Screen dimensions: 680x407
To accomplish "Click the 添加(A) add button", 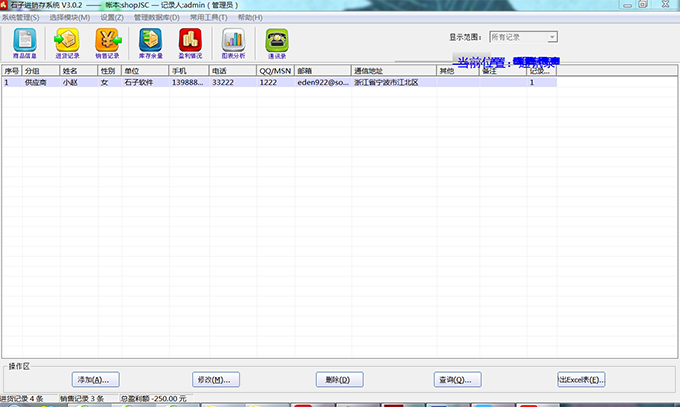I will tap(97, 379).
